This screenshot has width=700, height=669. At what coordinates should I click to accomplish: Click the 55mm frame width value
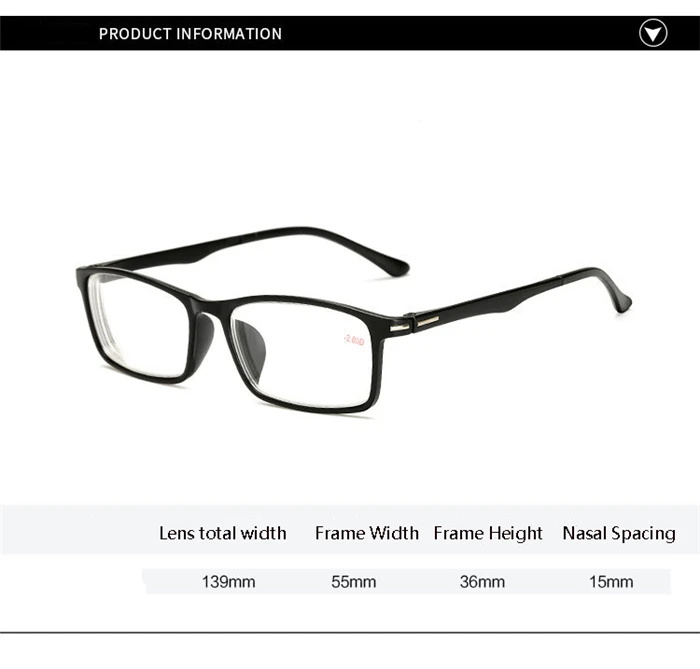354,582
